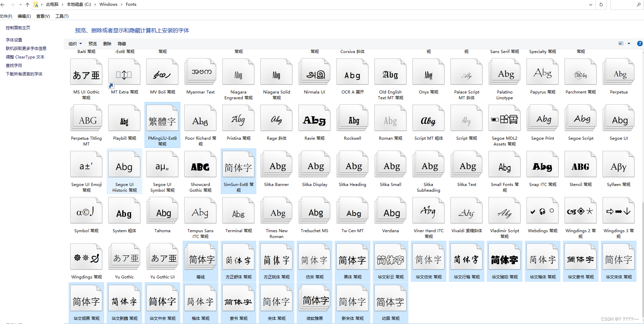This screenshot has width=644, height=324.
Task: Click 删除 in the toolbar
Action: click(107, 44)
